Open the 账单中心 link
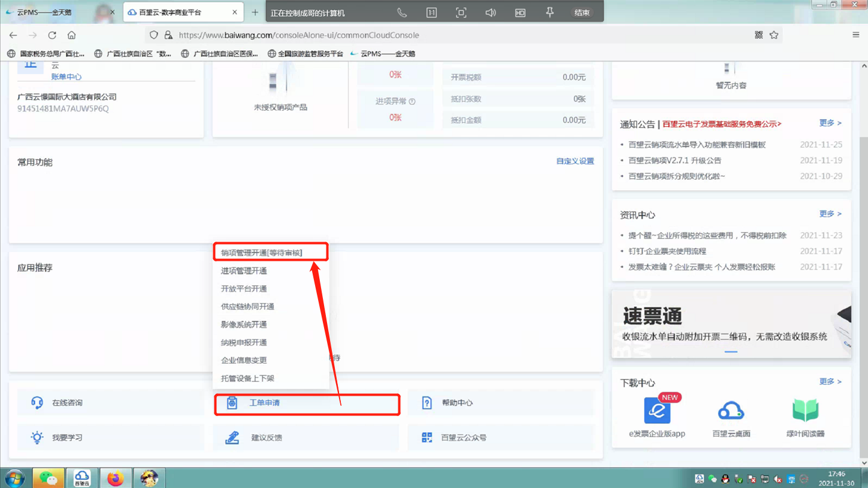 (x=66, y=77)
